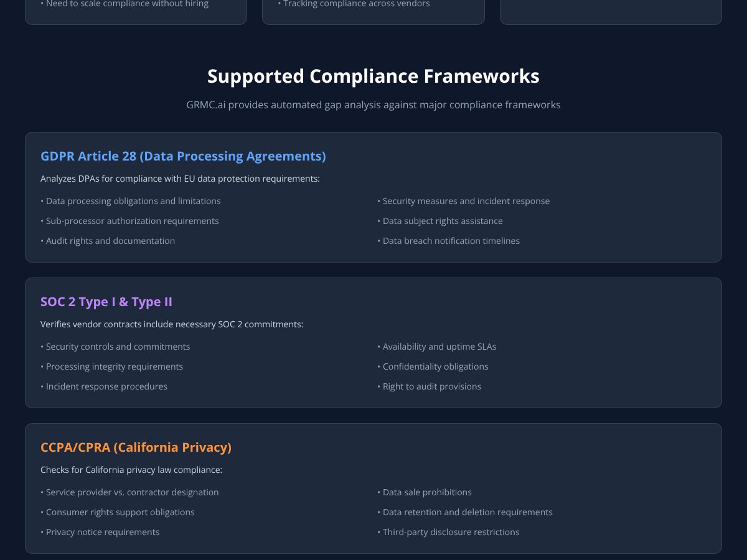Image resolution: width=747 pixels, height=560 pixels.
Task: Select 'Tracking compliance across vendors' in top card
Action: [x=355, y=4]
